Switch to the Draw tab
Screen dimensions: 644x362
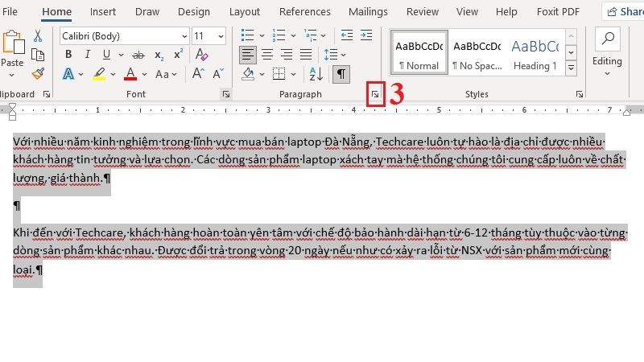147,11
